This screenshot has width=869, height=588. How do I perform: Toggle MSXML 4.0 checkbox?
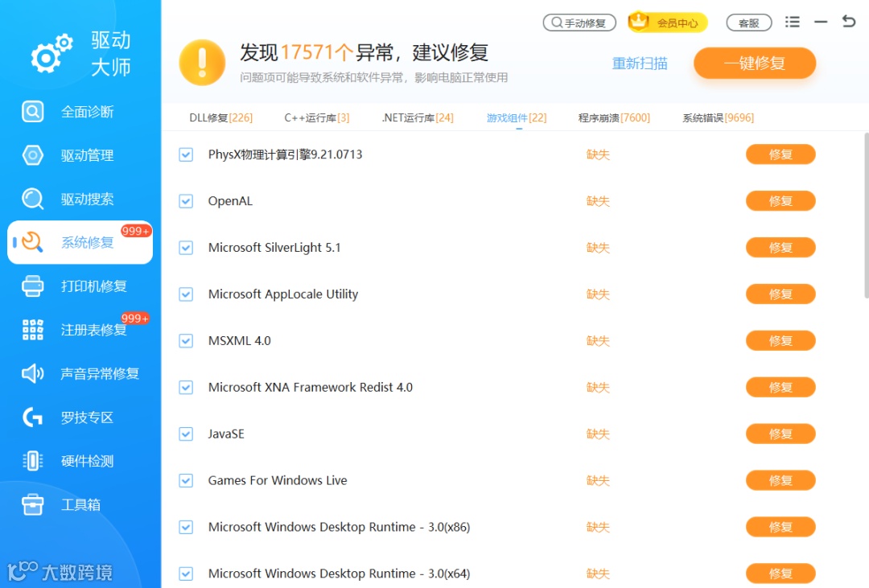(x=186, y=341)
